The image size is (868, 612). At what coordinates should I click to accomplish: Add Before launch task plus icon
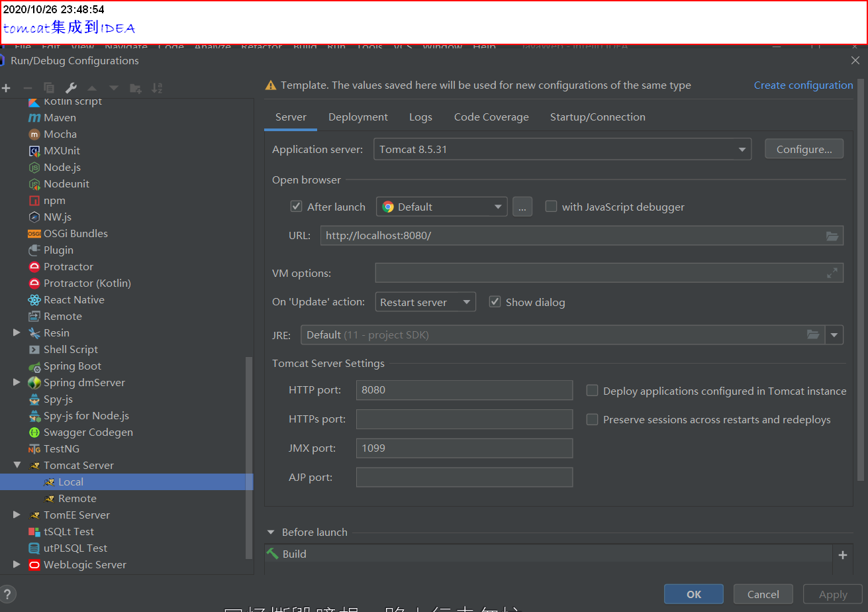coord(843,555)
